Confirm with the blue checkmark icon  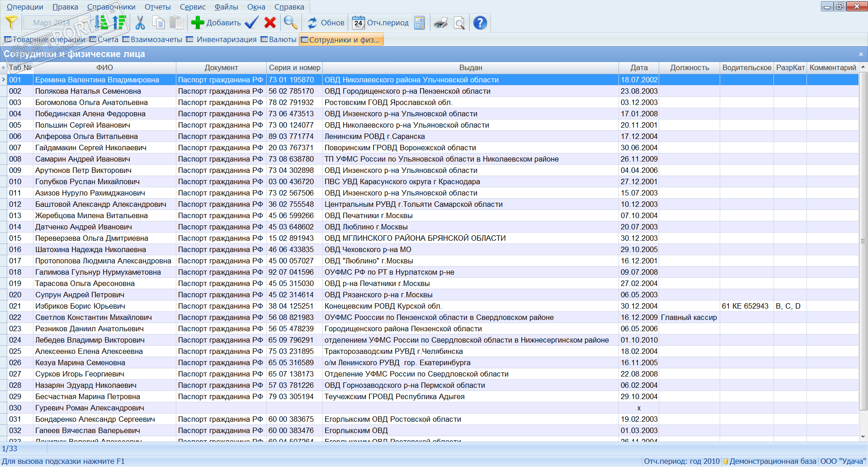click(251, 23)
